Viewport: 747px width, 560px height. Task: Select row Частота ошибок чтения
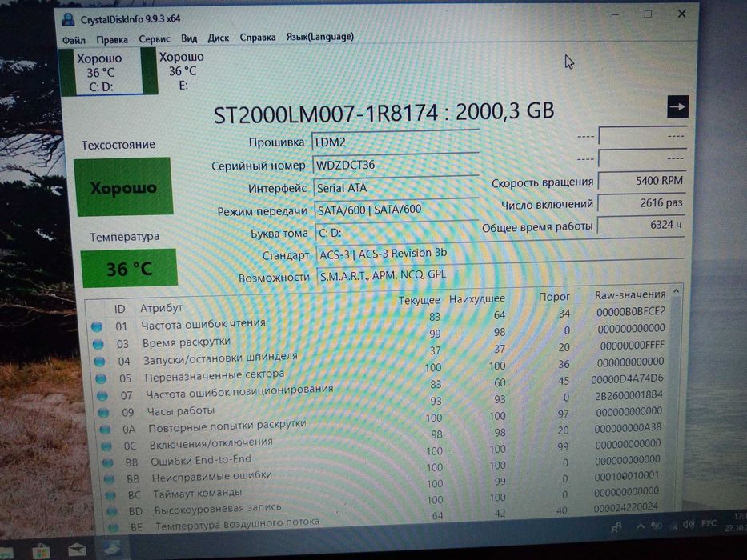point(379,320)
